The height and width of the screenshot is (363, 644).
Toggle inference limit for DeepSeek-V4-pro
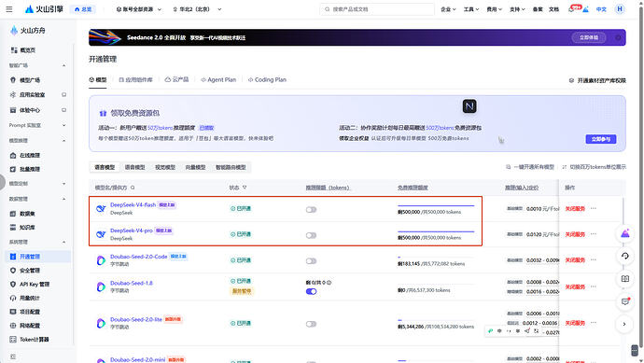311,235
